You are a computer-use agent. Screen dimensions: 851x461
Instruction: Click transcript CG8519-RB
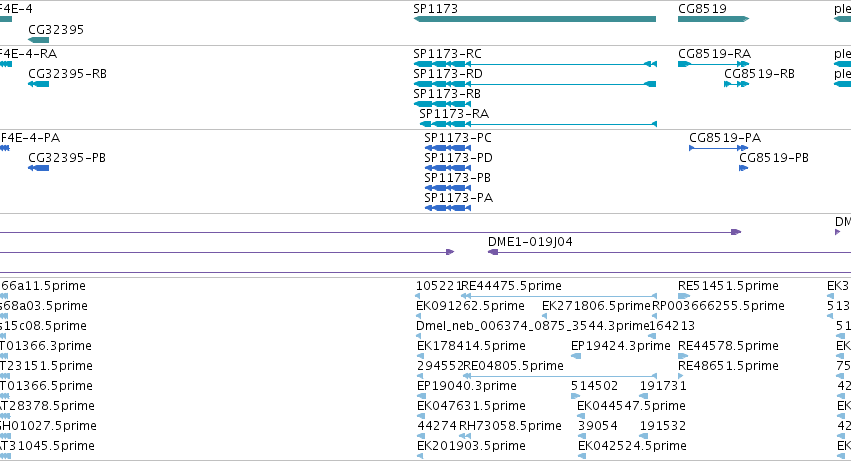click(736, 84)
